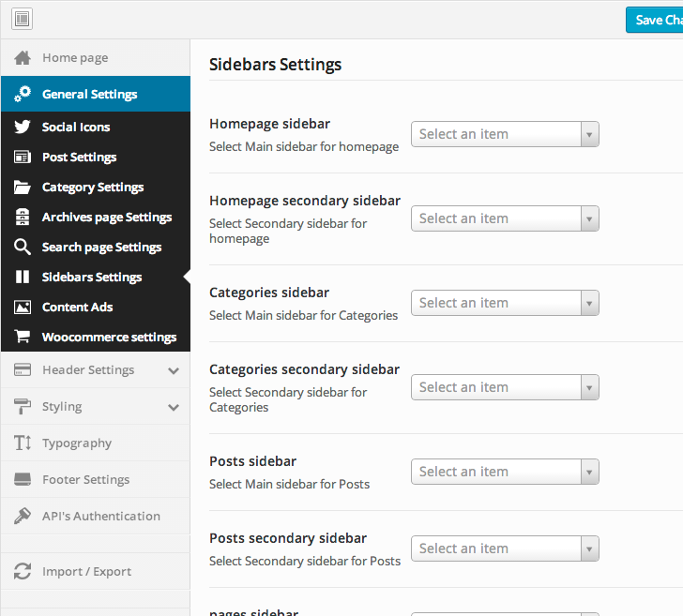The width and height of the screenshot is (683, 616).
Task: Click the Post Settings newspaper icon
Action: (x=23, y=158)
